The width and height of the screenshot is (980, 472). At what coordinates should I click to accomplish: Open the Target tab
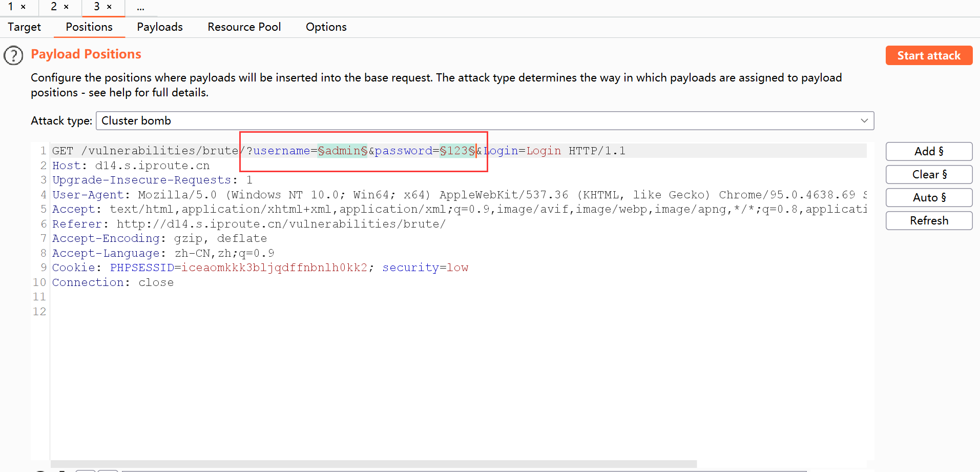click(24, 27)
